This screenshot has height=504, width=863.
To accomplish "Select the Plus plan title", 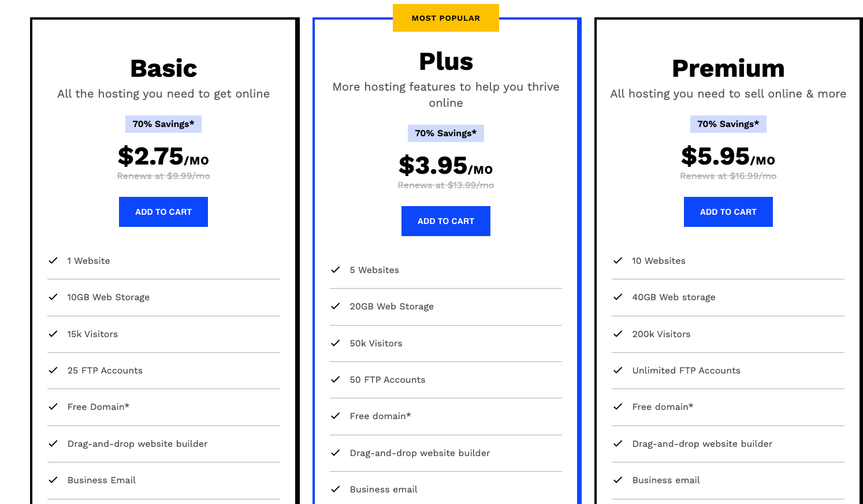I will tap(445, 61).
